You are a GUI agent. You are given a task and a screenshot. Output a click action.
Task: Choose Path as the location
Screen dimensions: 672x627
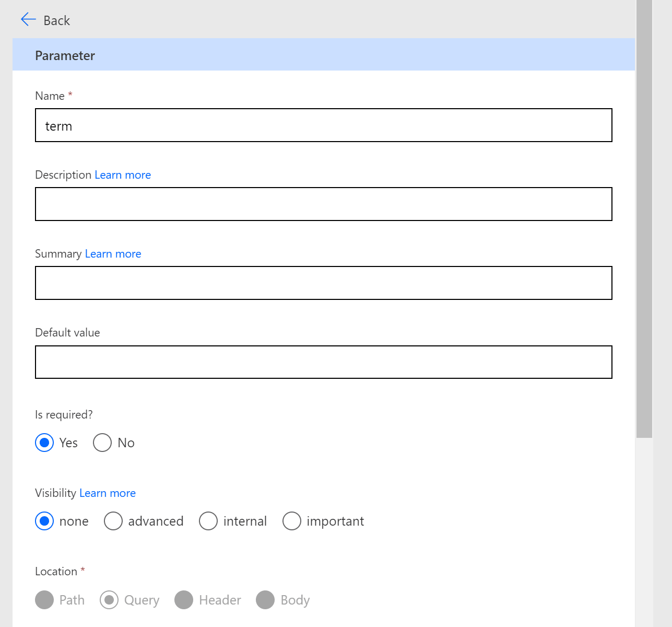(x=44, y=600)
